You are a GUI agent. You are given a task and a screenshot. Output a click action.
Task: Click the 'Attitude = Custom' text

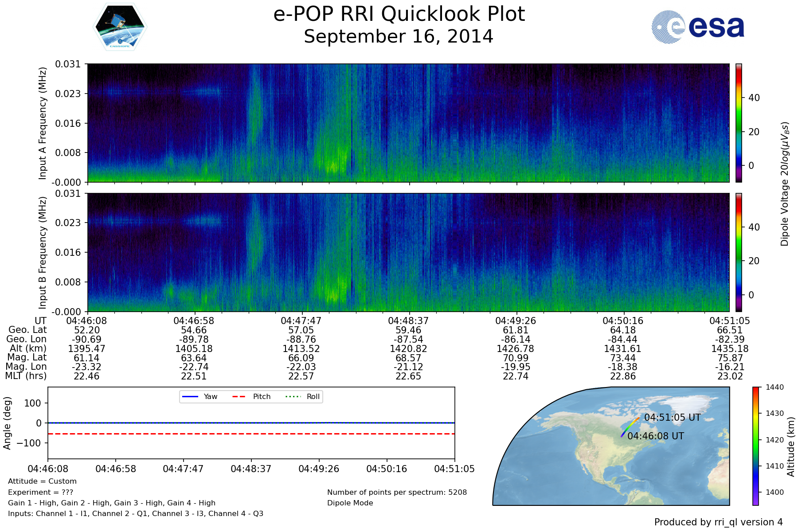(42, 481)
